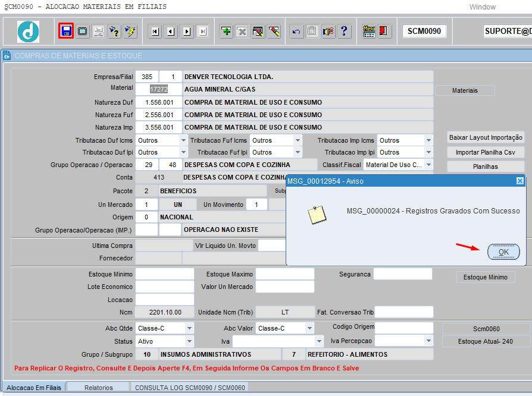The image size is (532, 396).
Task: Click the Denver 'd' logo icon
Action: coord(28,32)
